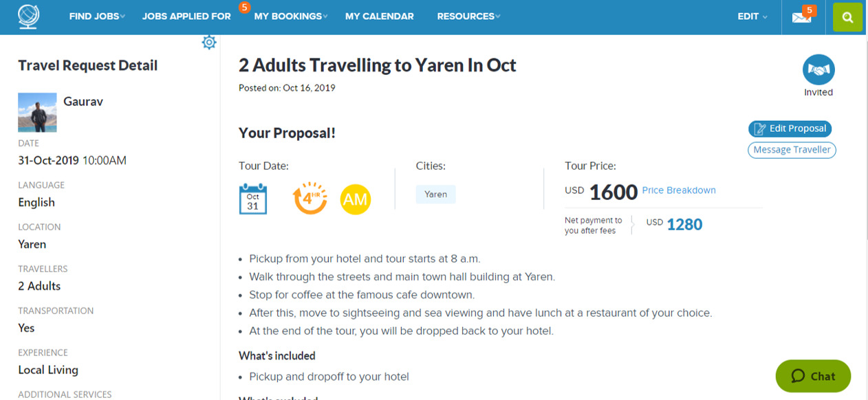The height and width of the screenshot is (400, 868).
Task: Open the Chat widget
Action: click(x=813, y=376)
